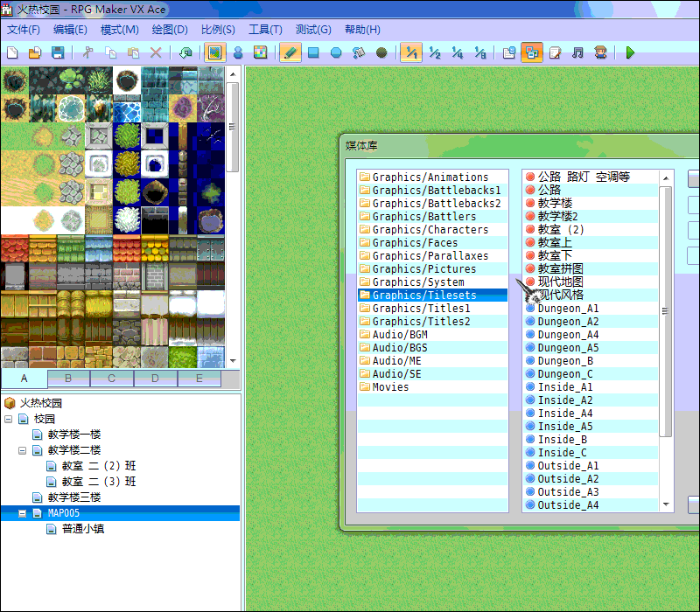The image size is (700, 612).
Task: Open the 工具(T) menu
Action: (265, 30)
